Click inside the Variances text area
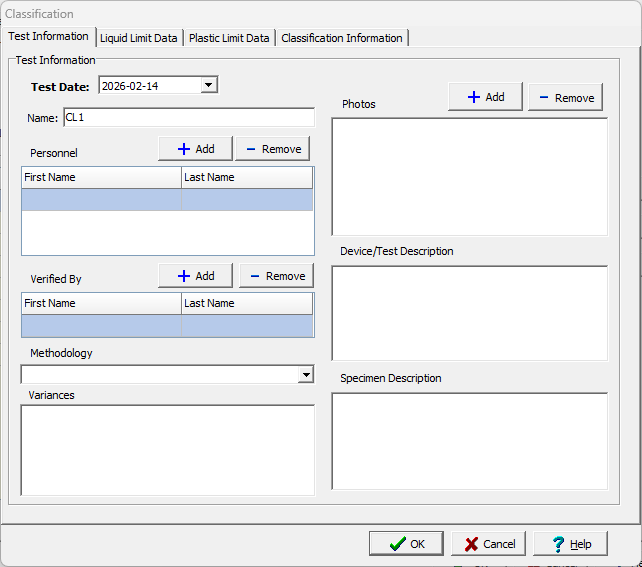This screenshot has width=642, height=567. pyautogui.click(x=168, y=449)
